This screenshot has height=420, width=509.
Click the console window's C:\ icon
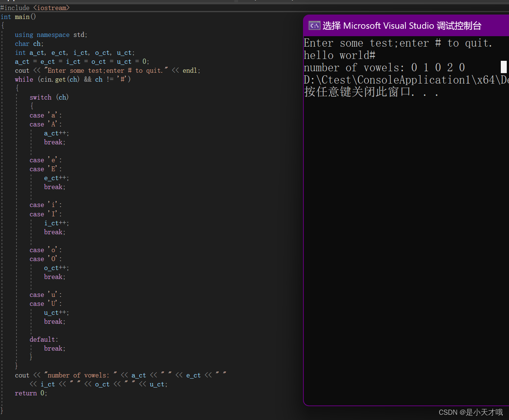coord(315,25)
